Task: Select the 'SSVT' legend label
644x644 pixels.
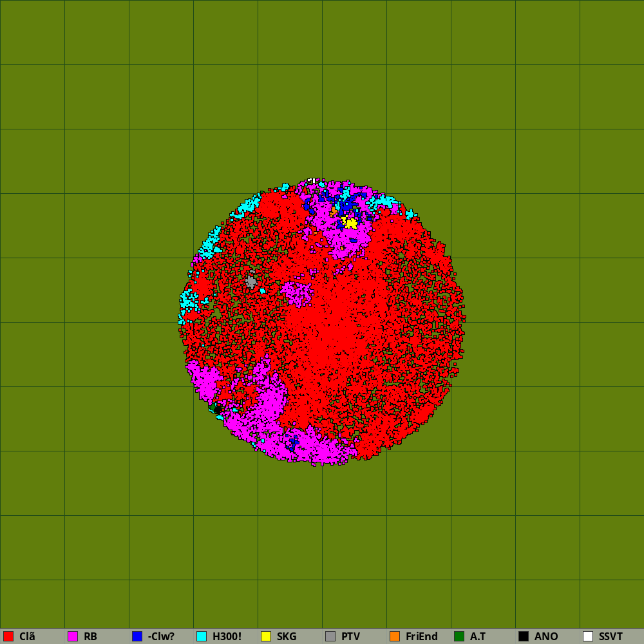Action: click(x=611, y=636)
